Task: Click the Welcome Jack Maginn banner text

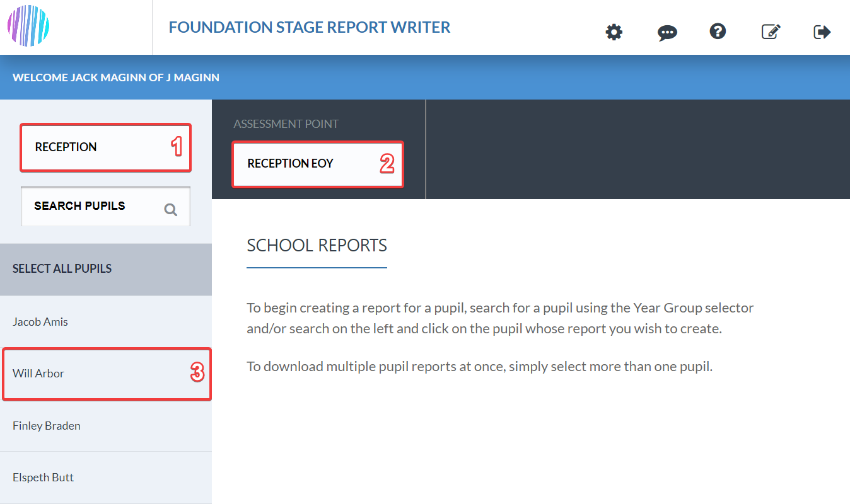Action: [116, 78]
